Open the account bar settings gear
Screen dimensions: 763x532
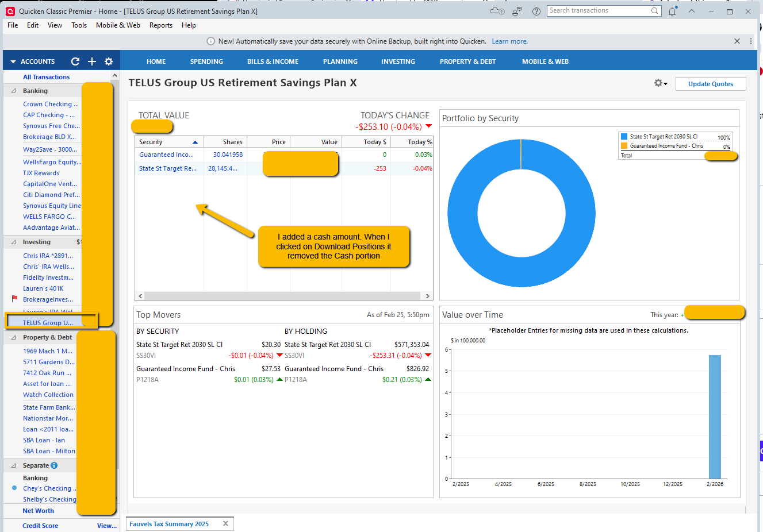point(109,61)
